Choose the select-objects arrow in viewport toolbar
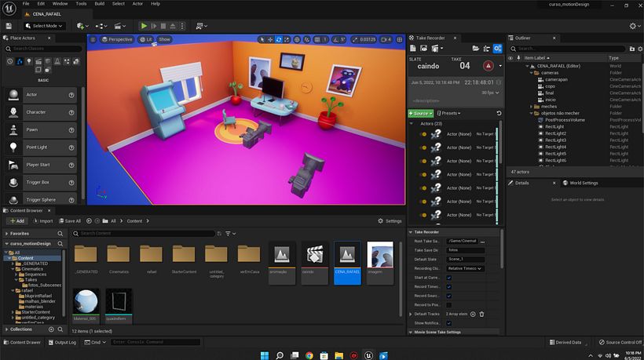 [x=262, y=39]
